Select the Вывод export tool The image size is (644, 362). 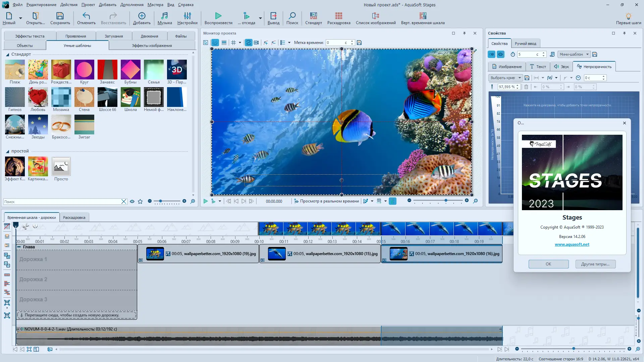click(273, 18)
